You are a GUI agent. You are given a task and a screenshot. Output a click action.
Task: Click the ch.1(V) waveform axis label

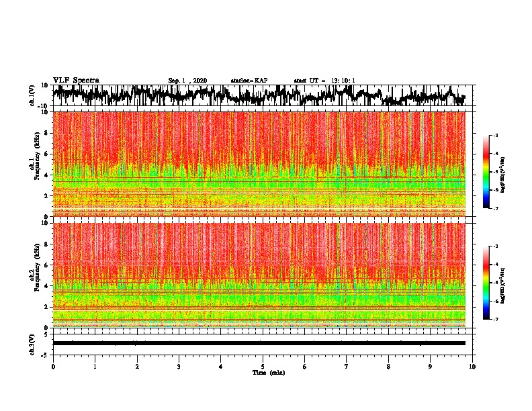click(x=32, y=95)
